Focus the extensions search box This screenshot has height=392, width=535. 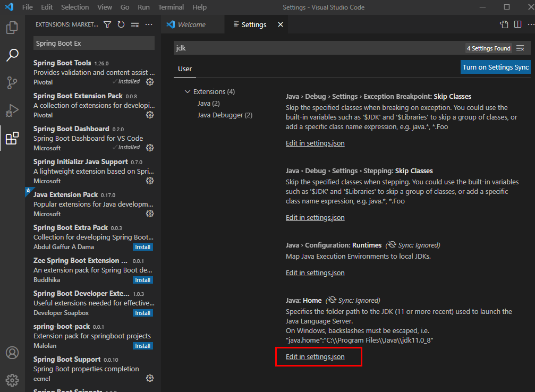click(x=94, y=44)
